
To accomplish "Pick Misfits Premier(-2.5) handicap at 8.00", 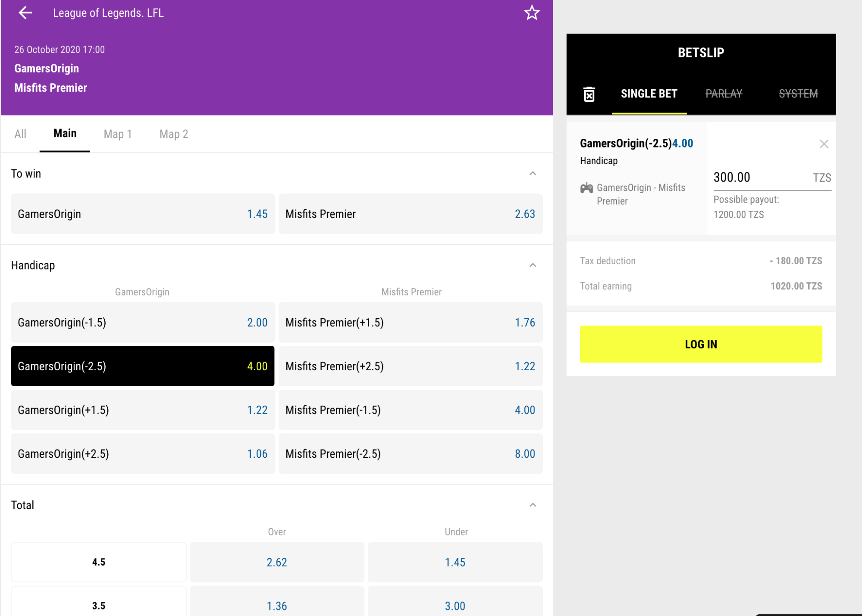I will pos(411,453).
